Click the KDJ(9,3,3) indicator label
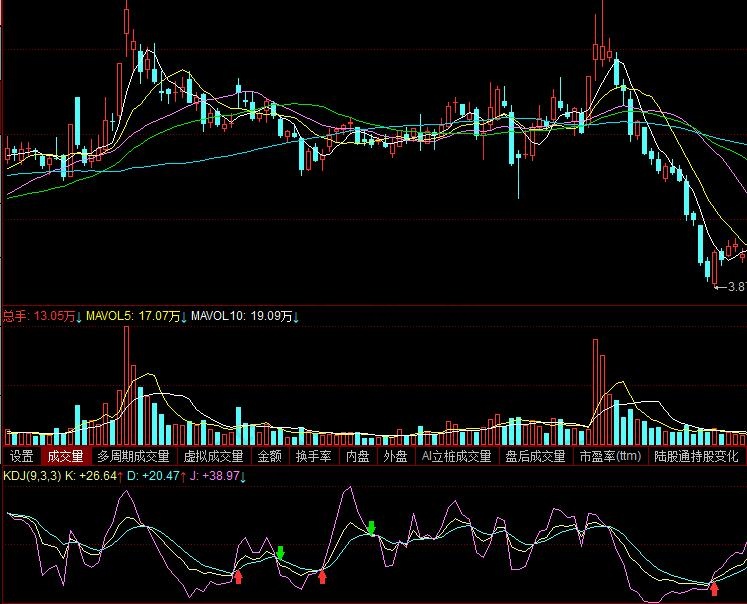The width and height of the screenshot is (747, 604). point(30,476)
